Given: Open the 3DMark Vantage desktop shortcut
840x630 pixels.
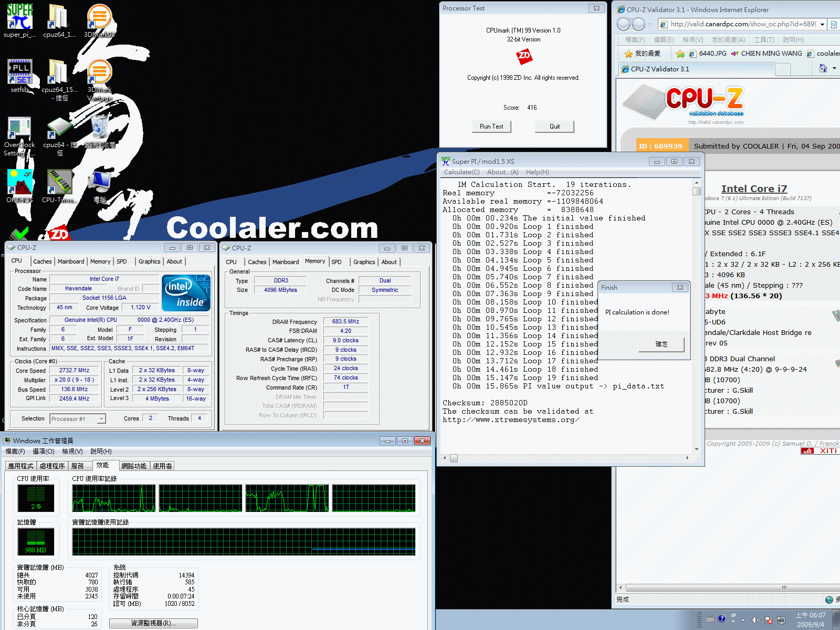Looking at the screenshot, I should point(99,80).
